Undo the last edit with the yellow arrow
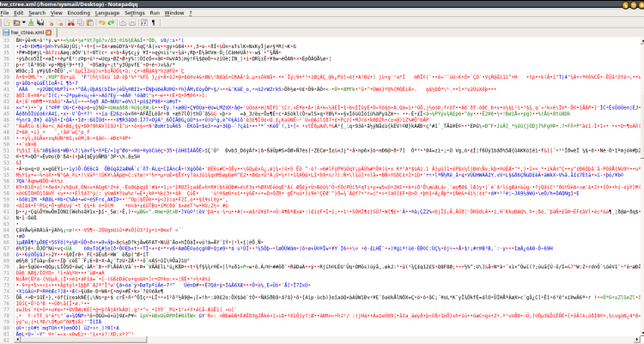Image resolution: width=644 pixels, height=344 pixels. (x=101, y=22)
